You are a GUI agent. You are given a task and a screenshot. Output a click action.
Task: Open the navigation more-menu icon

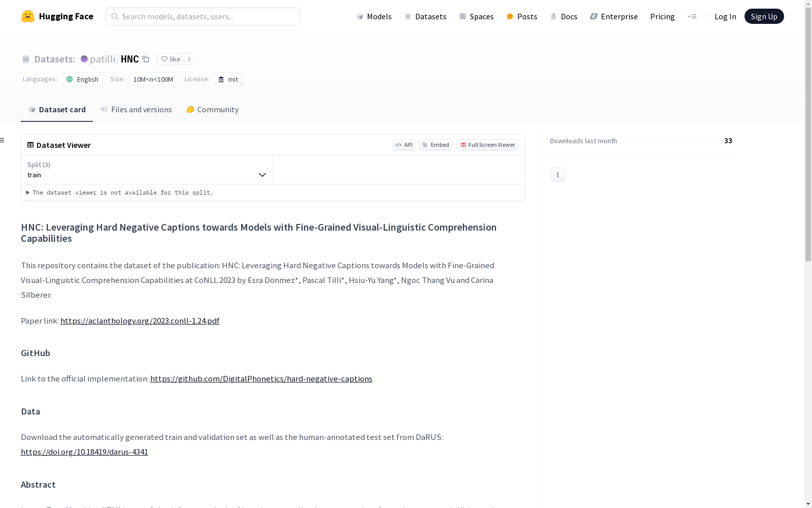pyautogui.click(x=692, y=16)
